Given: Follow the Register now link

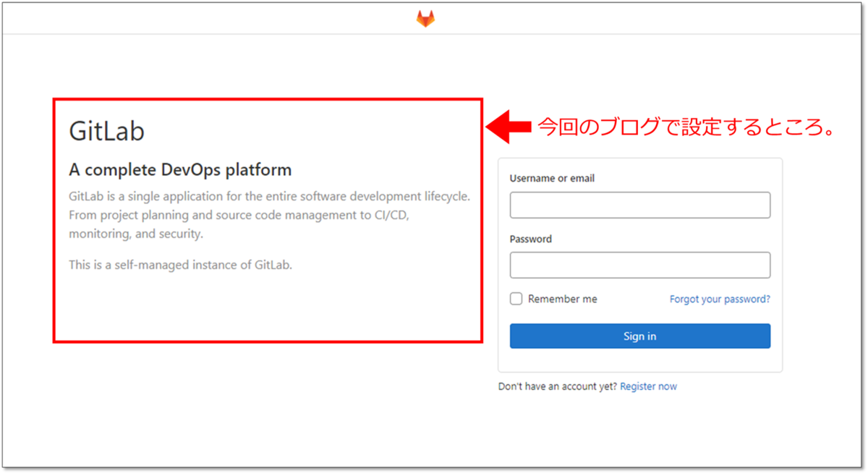Looking at the screenshot, I should click(648, 386).
